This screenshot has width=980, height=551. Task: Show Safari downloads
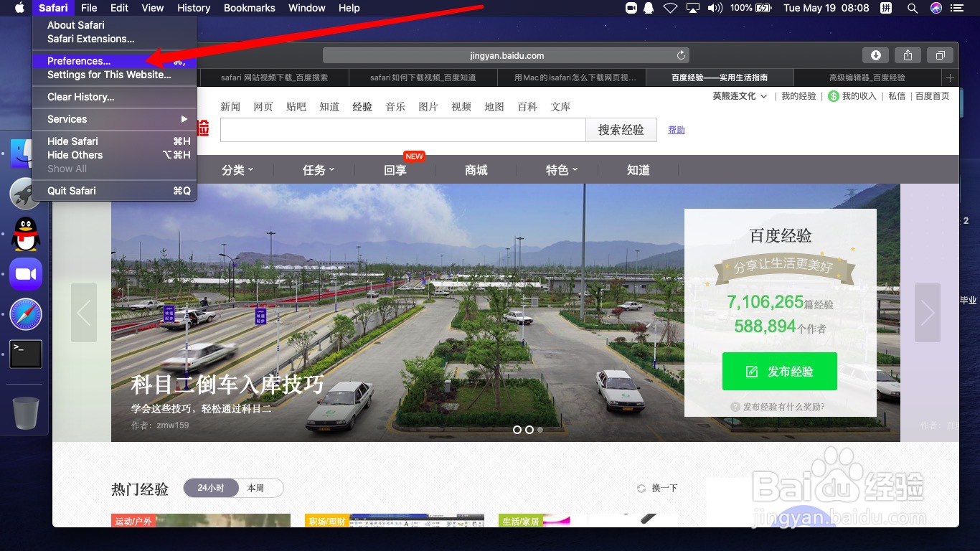click(876, 55)
